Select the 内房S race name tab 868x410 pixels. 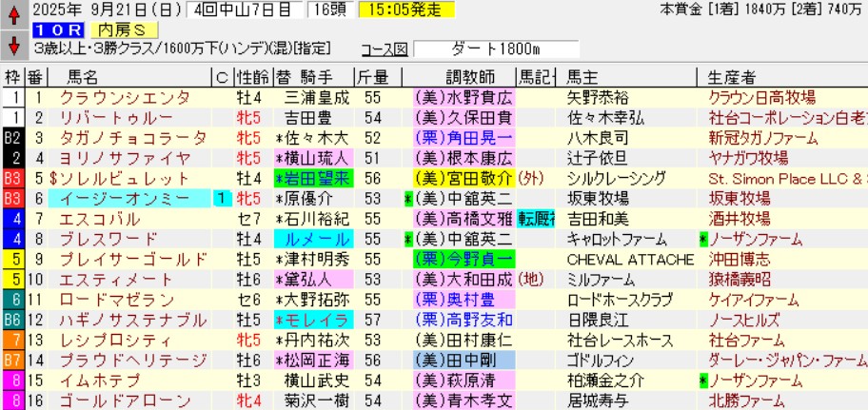coord(107,29)
